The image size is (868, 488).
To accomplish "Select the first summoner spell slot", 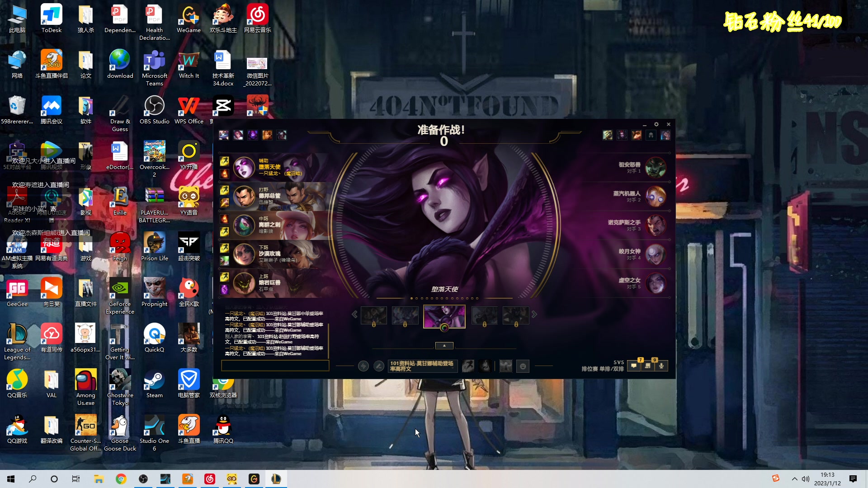I will 468,366.
